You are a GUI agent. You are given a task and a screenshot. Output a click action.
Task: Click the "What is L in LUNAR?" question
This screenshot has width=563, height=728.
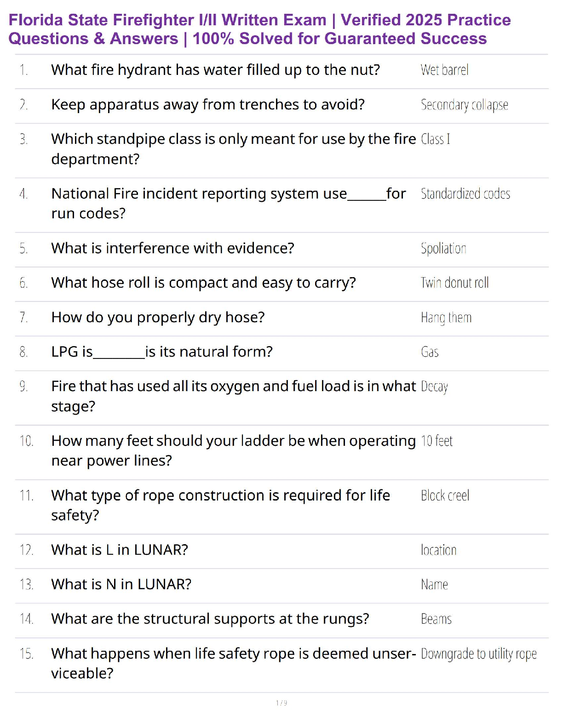click(x=120, y=550)
